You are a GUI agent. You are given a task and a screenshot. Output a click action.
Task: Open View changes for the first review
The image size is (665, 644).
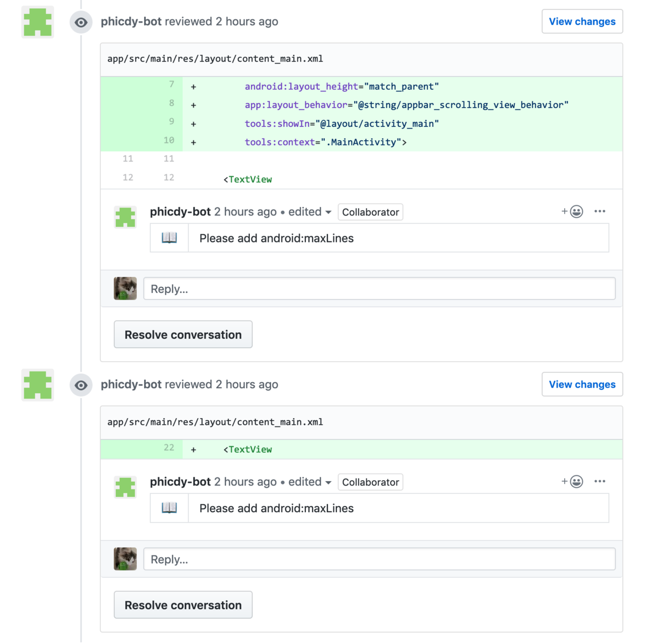582,21
